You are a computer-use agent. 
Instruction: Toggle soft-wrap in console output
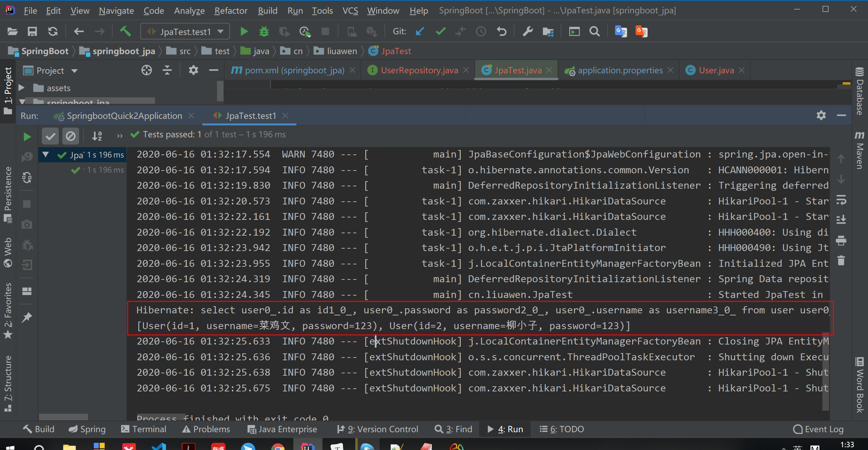pos(841,200)
